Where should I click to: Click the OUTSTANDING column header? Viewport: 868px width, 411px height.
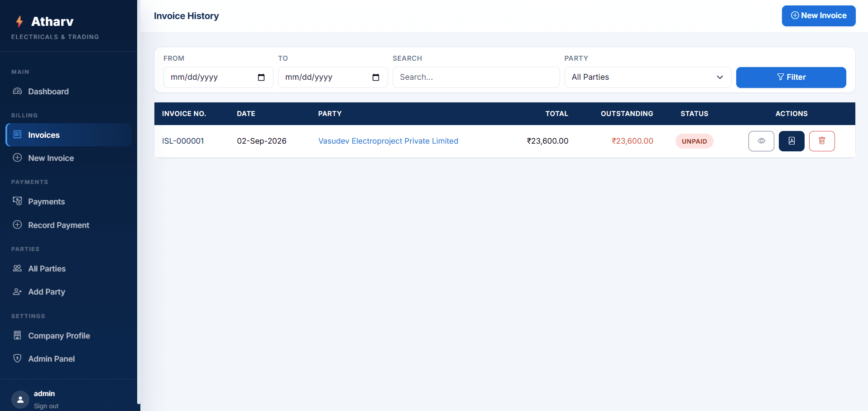click(627, 114)
